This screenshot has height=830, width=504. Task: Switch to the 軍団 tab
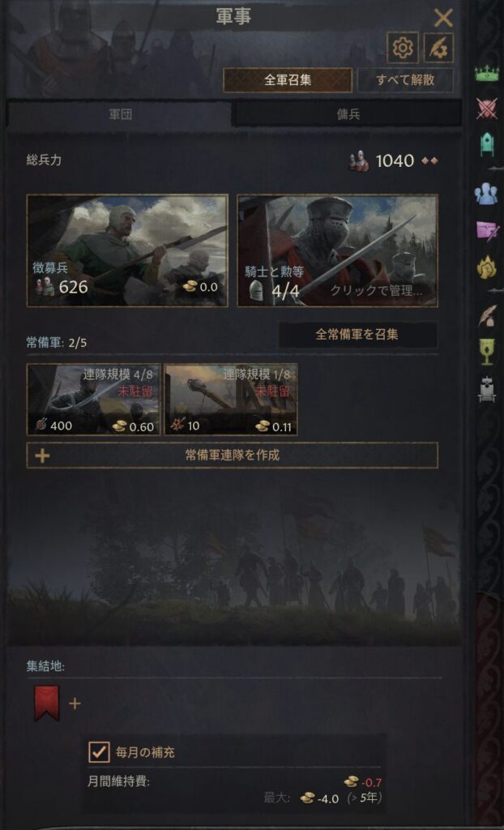120,114
